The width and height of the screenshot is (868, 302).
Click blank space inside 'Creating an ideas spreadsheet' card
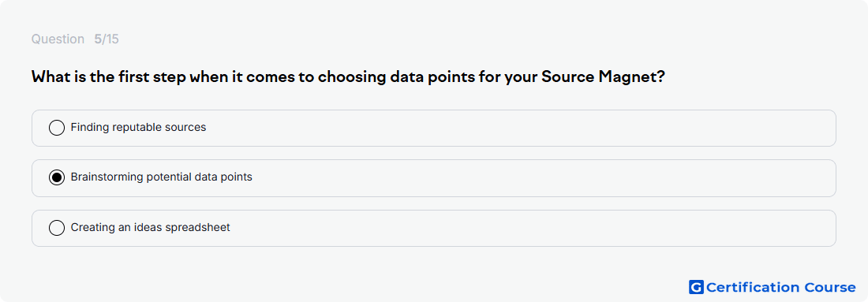[x=531, y=228]
